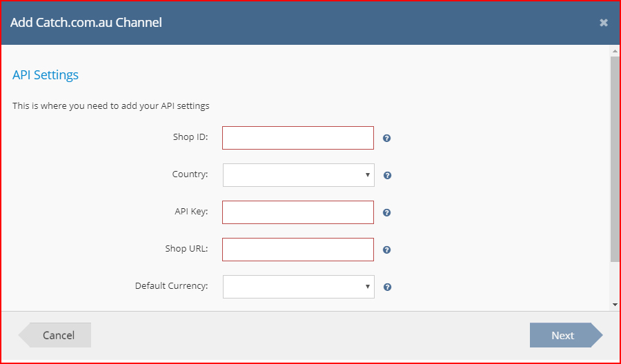Click the Default Currency: label

(x=172, y=285)
